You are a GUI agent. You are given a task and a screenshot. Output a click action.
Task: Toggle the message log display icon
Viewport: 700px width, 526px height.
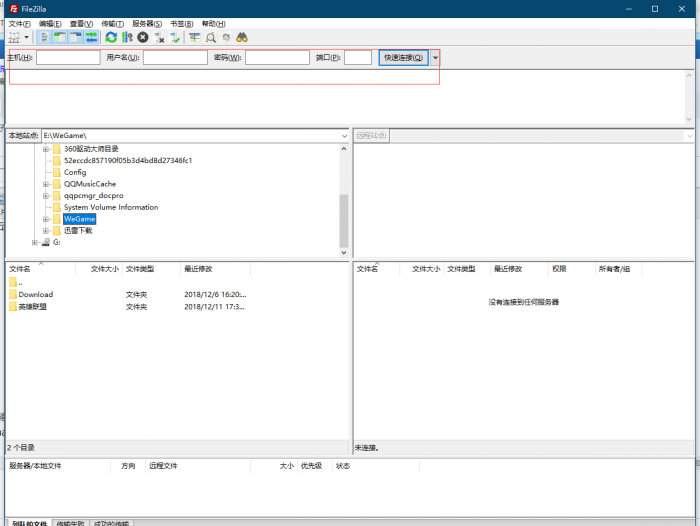pyautogui.click(x=45, y=37)
